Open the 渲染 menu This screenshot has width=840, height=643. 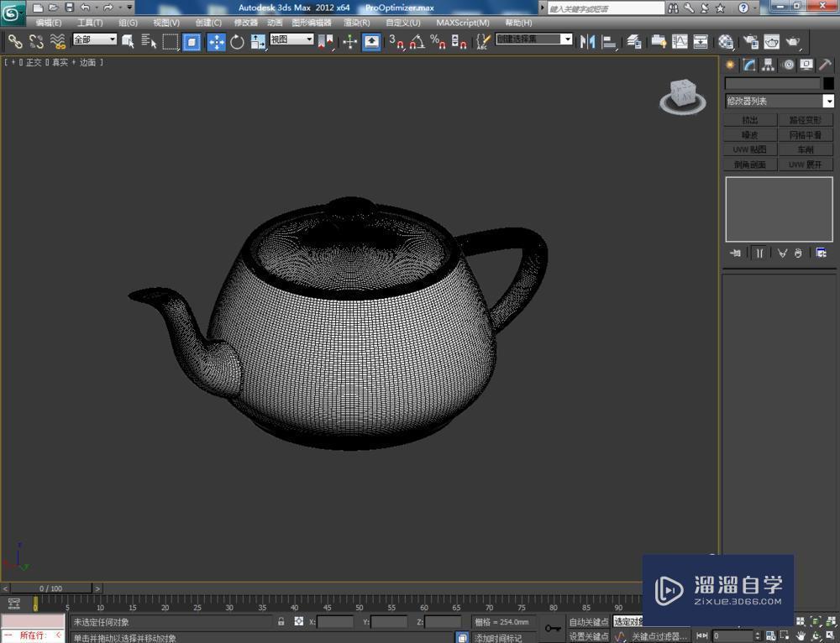click(x=355, y=22)
